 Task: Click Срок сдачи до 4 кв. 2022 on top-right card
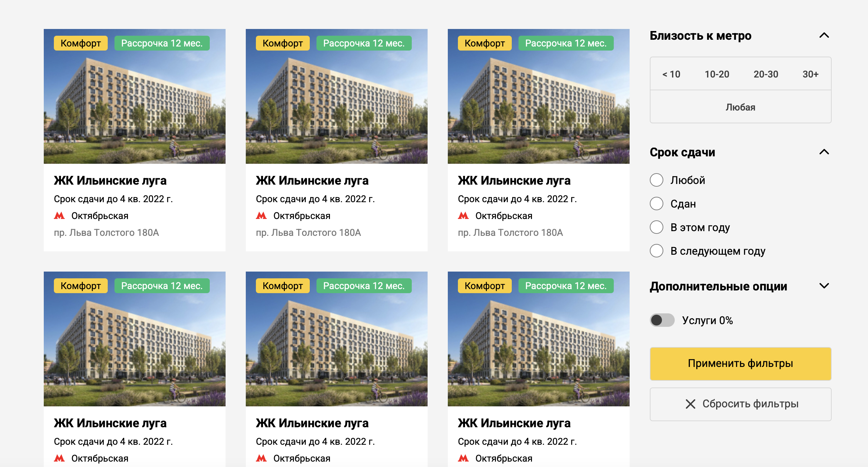coord(517,198)
